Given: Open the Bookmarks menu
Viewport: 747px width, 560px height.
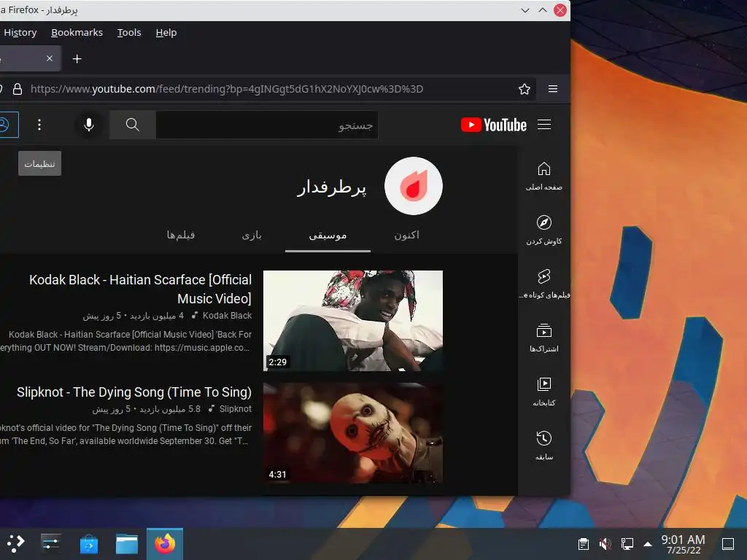Looking at the screenshot, I should (77, 32).
